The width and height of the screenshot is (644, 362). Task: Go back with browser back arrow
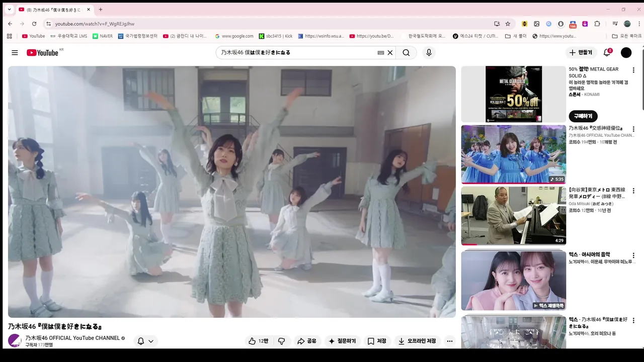click(x=10, y=24)
